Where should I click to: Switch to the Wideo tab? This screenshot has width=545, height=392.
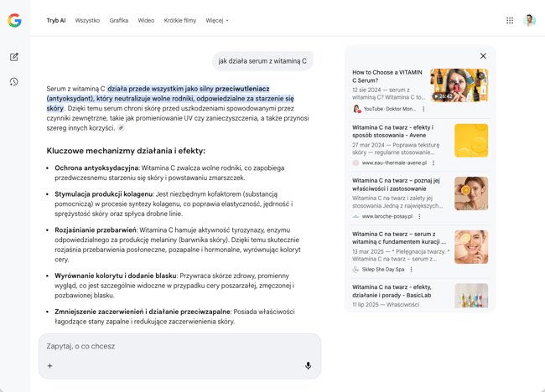pyautogui.click(x=146, y=20)
